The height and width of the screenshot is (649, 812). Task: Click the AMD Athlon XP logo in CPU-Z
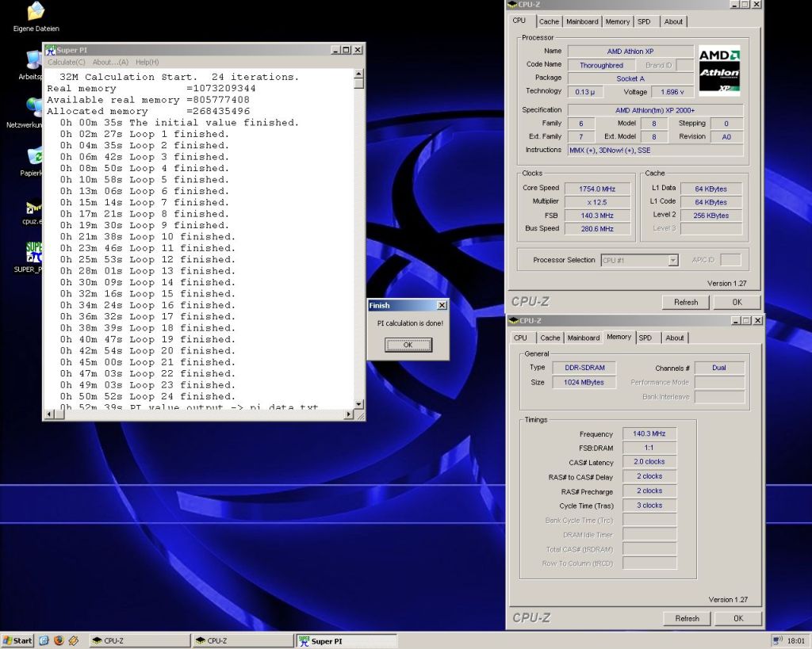[x=719, y=71]
